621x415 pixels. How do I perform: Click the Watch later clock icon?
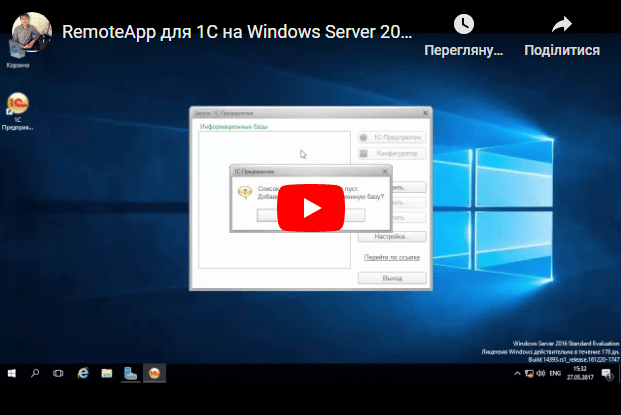[463, 24]
